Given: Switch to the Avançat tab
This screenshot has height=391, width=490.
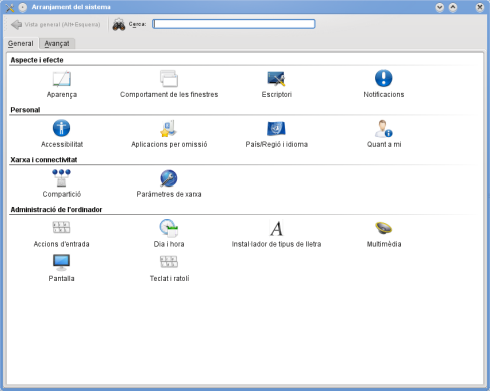Looking at the screenshot, I should pos(57,44).
